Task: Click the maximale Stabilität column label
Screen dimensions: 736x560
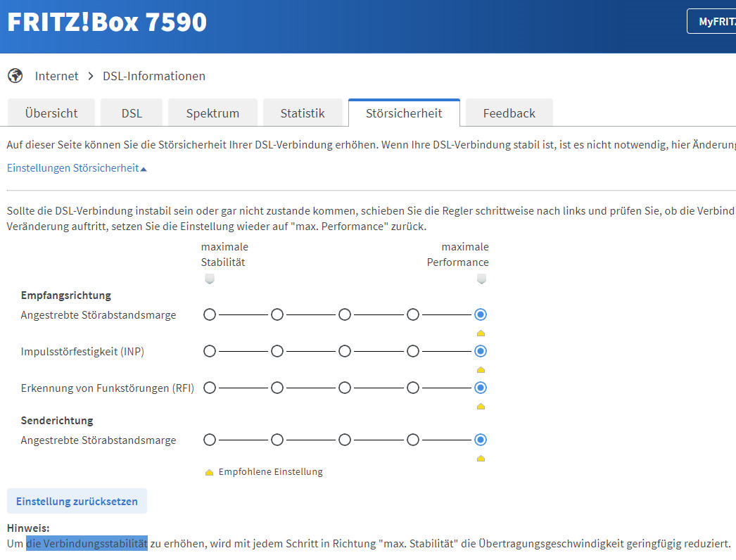Action: 224,255
